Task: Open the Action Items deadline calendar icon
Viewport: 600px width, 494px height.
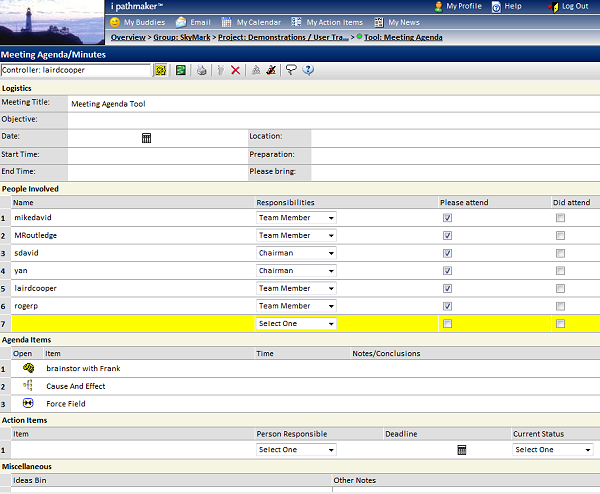Action: pos(462,450)
